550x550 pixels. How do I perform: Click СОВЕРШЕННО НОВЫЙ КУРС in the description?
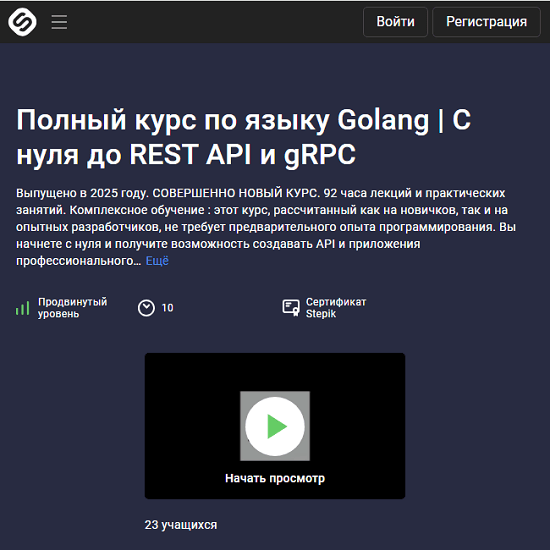(236, 193)
